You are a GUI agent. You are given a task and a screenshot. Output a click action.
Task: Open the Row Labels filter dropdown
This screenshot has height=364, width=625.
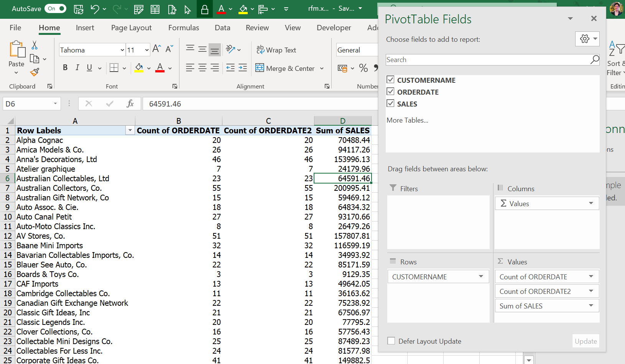click(130, 130)
